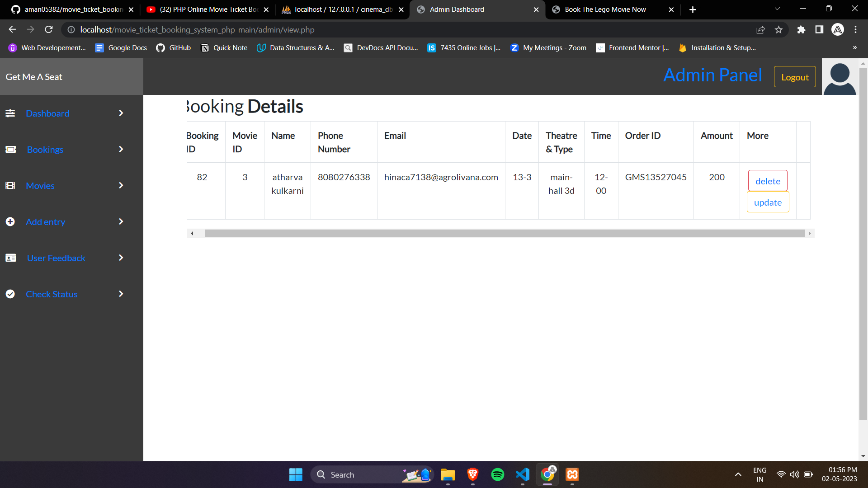
Task: Toggle the bookmark star for this page
Action: click(x=778, y=29)
